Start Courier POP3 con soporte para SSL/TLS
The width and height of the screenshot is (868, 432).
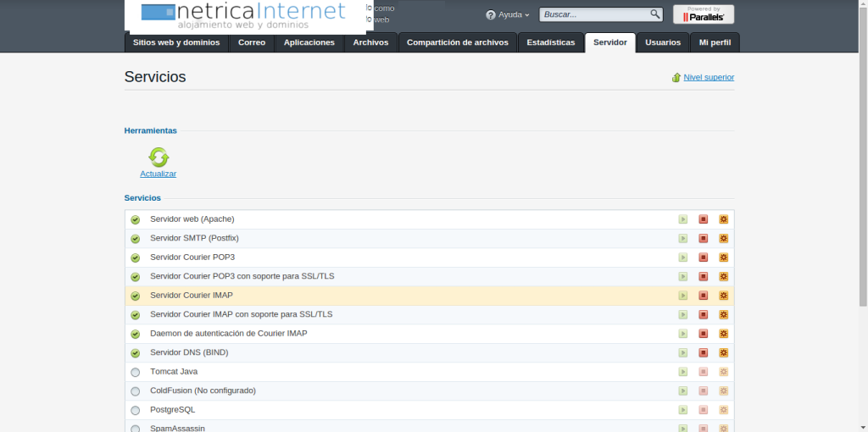pos(682,277)
